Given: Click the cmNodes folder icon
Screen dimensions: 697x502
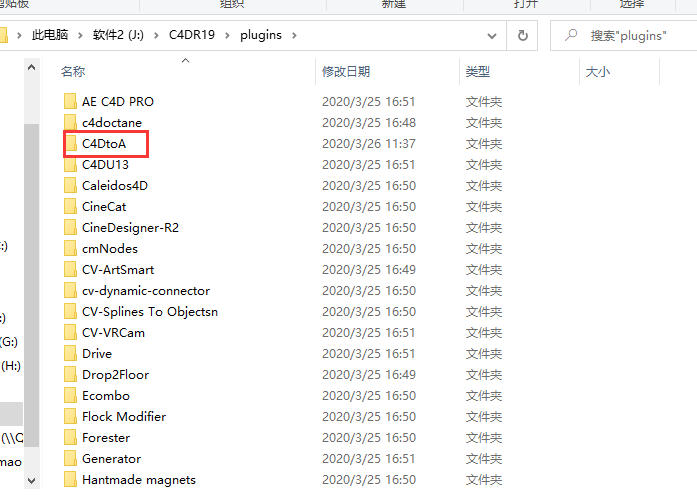Looking at the screenshot, I should [x=70, y=248].
